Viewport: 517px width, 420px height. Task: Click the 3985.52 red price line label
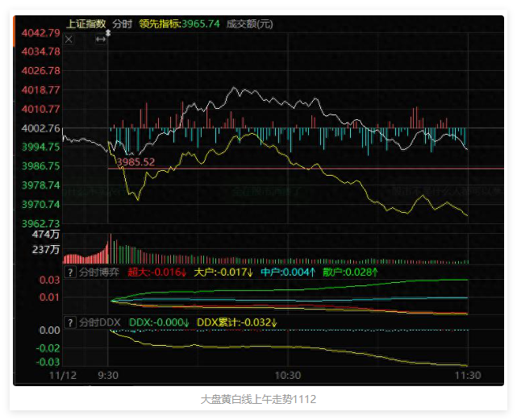pos(136,162)
